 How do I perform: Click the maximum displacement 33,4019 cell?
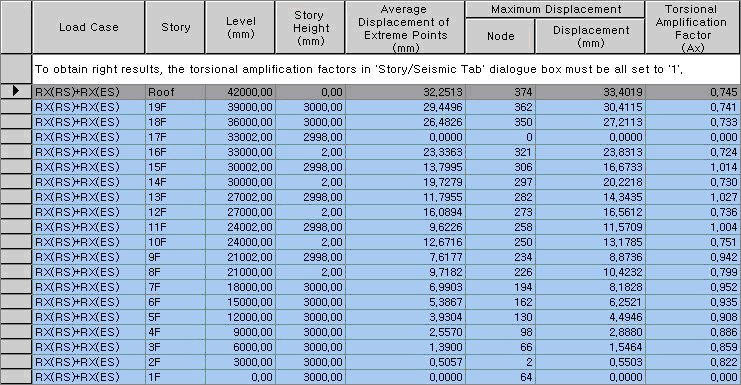click(590, 92)
